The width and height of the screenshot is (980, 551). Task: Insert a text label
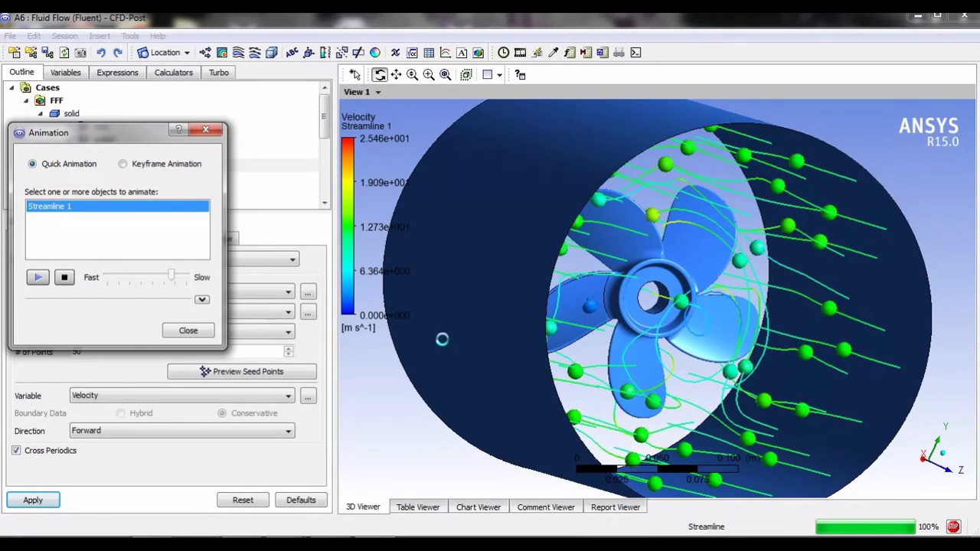click(292, 53)
